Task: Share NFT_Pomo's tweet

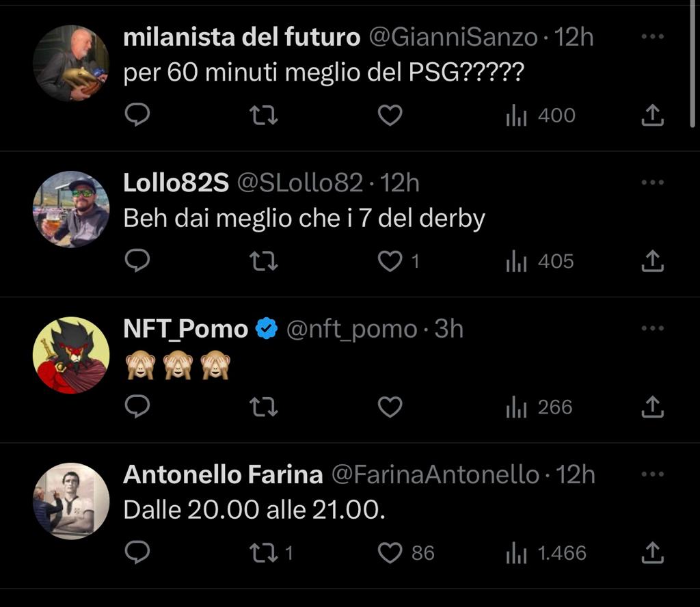Action: (x=652, y=407)
